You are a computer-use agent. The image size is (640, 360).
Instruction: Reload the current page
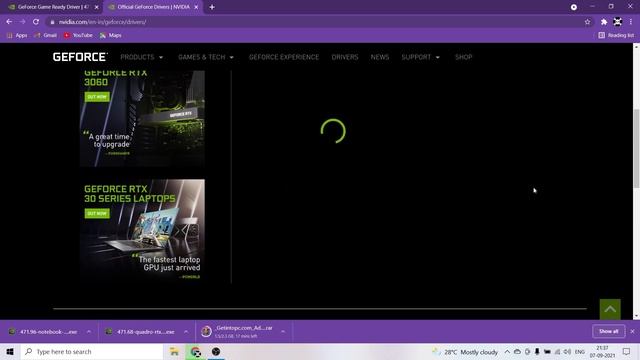[x=36, y=22]
